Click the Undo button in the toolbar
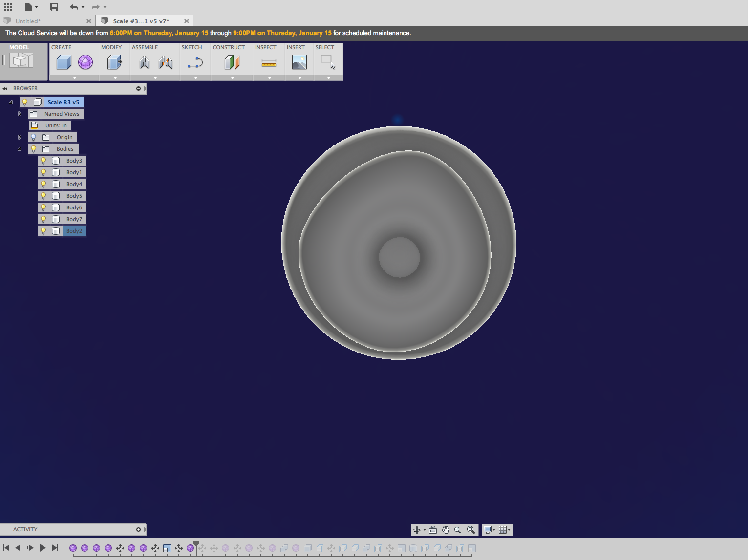 pos(74,7)
